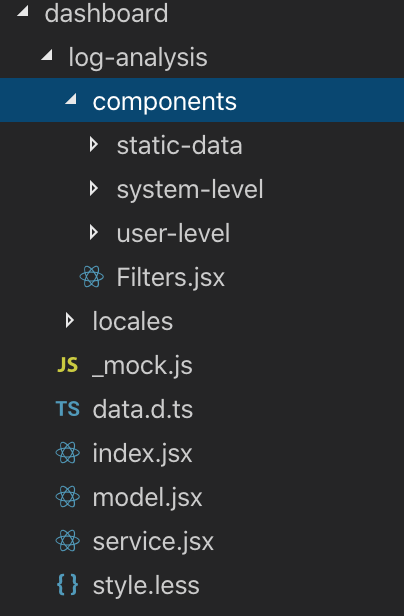
Task: Open the _mock.js file
Action: pyautogui.click(x=142, y=366)
